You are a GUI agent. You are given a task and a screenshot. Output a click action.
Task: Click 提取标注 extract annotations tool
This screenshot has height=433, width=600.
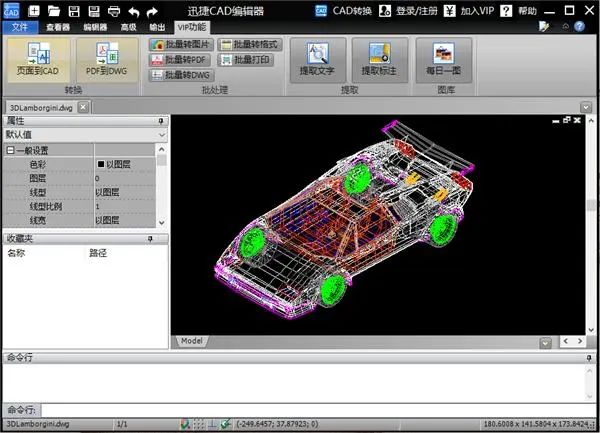coord(379,60)
